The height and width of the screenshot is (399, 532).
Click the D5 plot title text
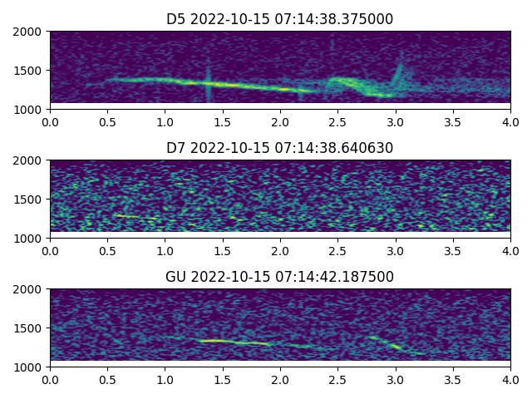(x=280, y=19)
